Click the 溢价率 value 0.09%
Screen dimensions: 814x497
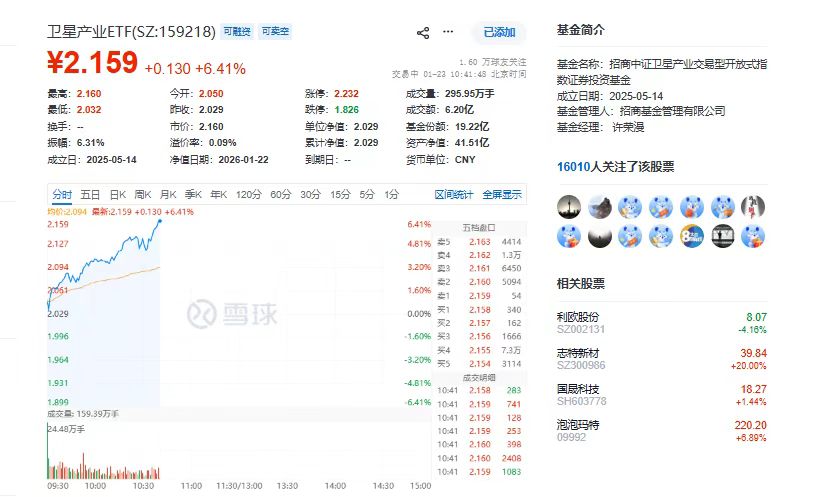[x=222, y=143]
